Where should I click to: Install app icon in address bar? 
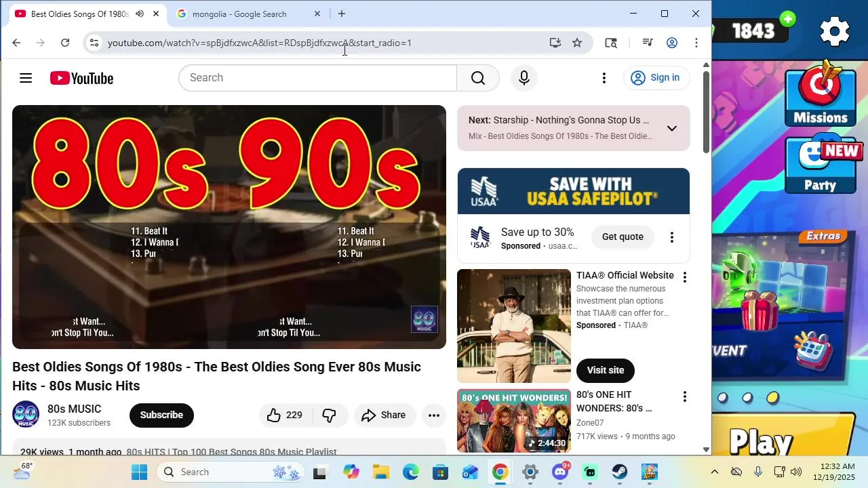click(x=555, y=43)
